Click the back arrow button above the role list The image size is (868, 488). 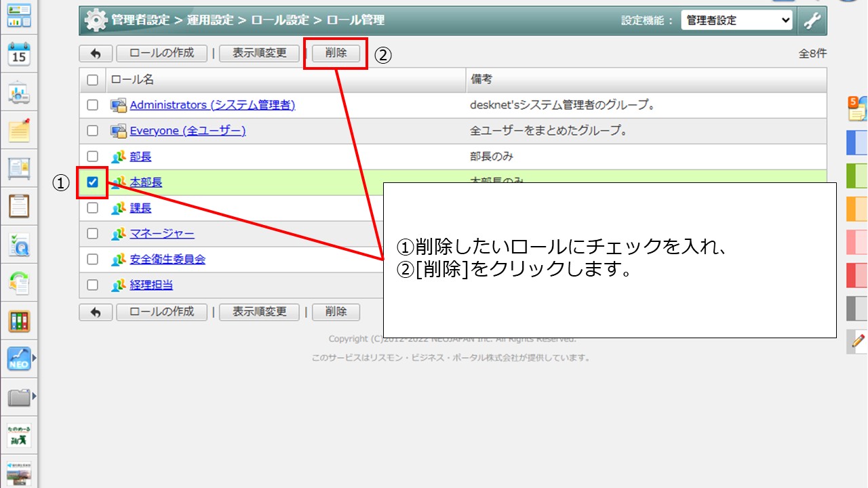[x=96, y=53]
